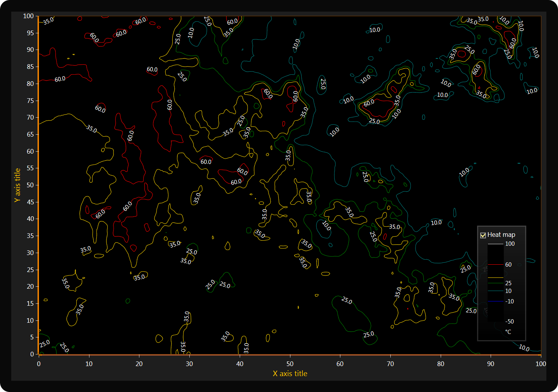Click the 50 tick on X axis
558x392 pixels.
point(290,364)
